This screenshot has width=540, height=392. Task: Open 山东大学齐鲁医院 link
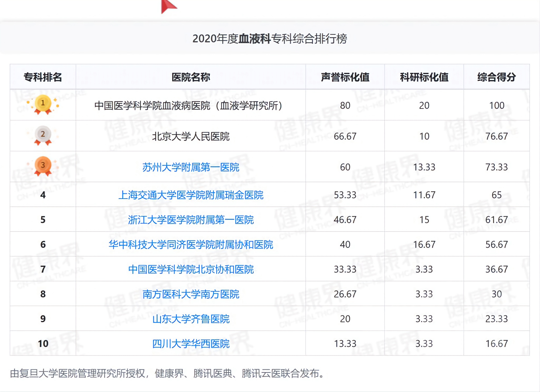pos(191,319)
